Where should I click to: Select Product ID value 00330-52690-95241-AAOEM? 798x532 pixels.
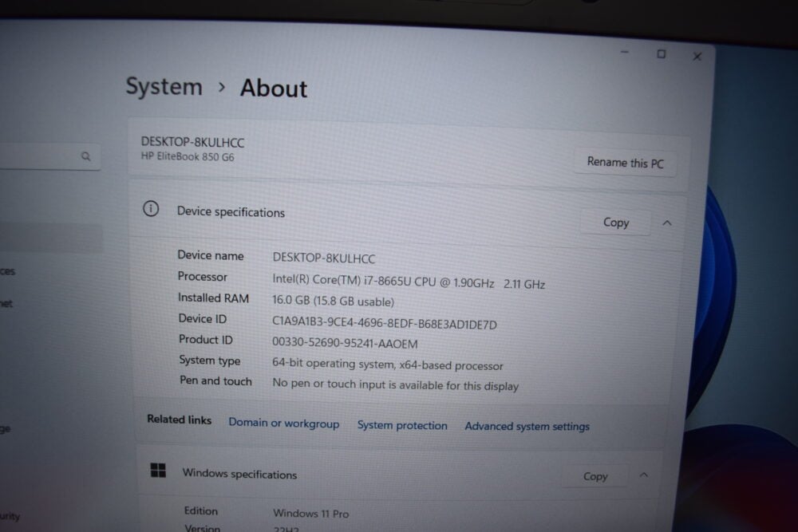[345, 343]
